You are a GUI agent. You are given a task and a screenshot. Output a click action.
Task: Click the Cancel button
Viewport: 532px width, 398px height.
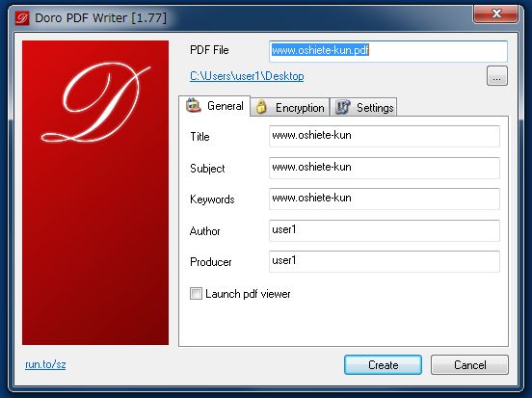469,365
